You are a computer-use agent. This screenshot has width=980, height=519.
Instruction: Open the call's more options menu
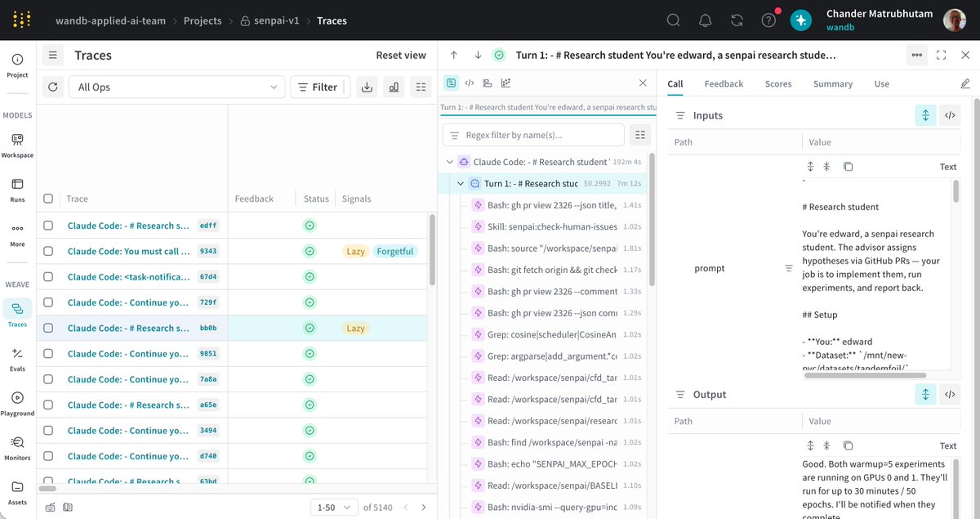[917, 55]
